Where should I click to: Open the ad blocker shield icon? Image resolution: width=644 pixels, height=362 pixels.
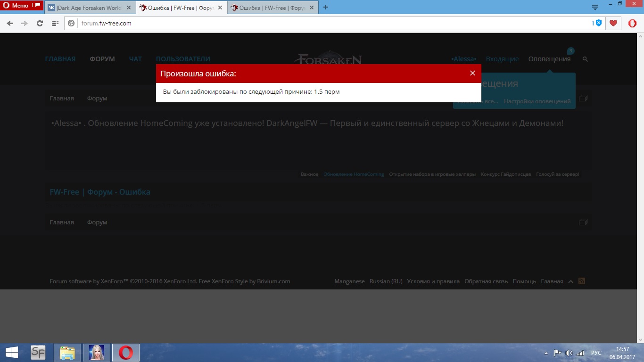click(598, 23)
